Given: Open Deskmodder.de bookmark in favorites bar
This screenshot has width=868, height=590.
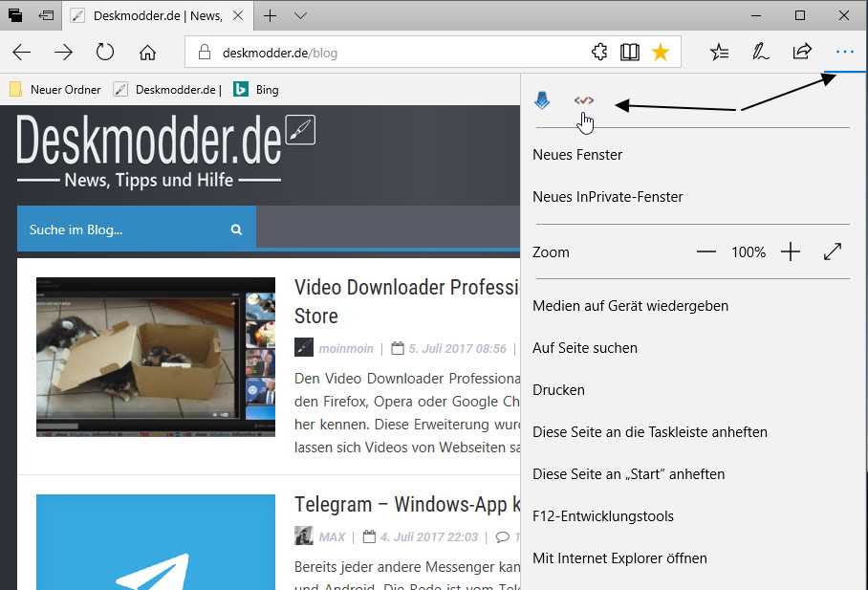Looking at the screenshot, I should (167, 89).
